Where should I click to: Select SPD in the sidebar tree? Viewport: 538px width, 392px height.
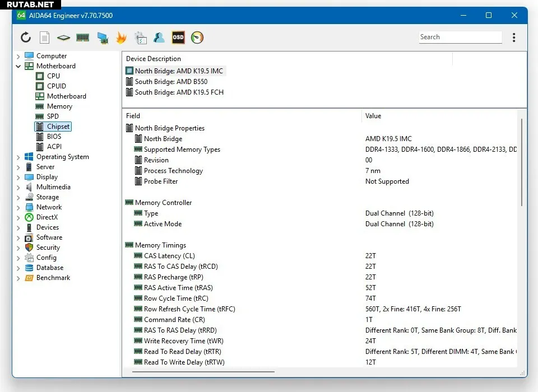click(x=47, y=116)
